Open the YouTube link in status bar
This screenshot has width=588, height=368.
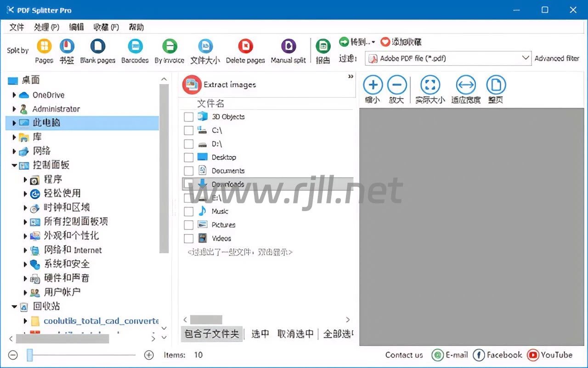[550, 355]
